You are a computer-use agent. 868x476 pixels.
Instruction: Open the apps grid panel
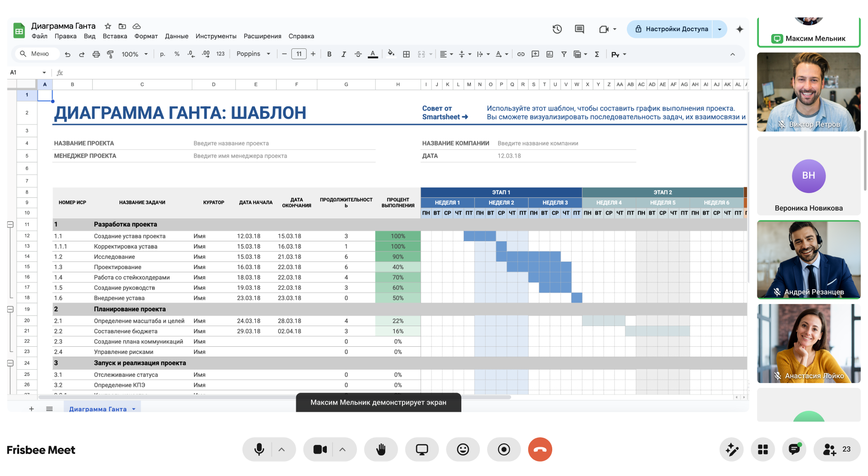[x=763, y=449]
